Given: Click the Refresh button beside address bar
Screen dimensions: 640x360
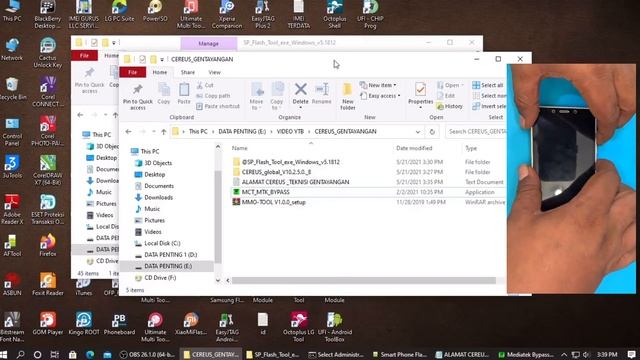Looking at the screenshot, I should (432, 132).
